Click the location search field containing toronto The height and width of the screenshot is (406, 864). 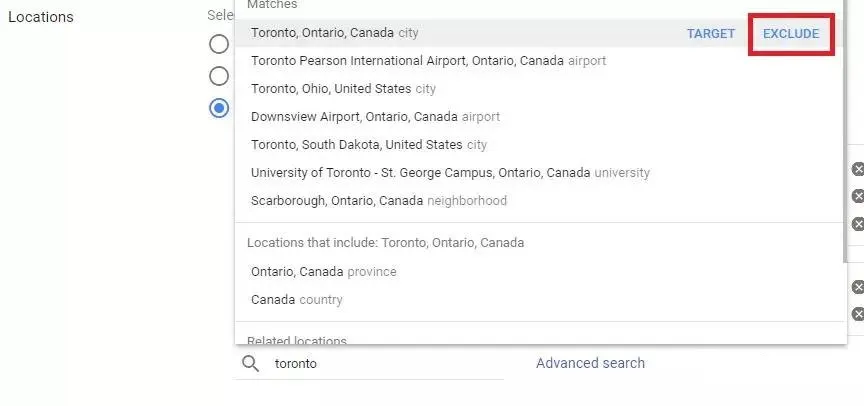[x=380, y=364]
